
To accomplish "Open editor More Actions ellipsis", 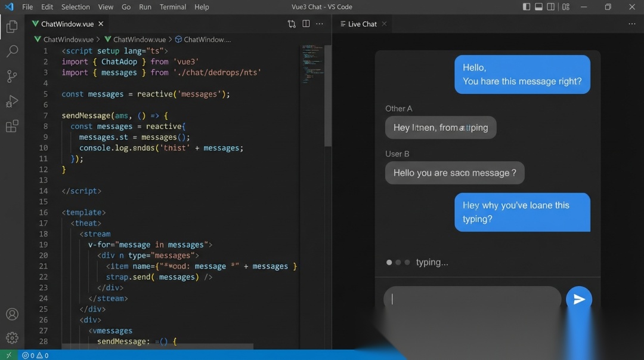I will click(320, 24).
